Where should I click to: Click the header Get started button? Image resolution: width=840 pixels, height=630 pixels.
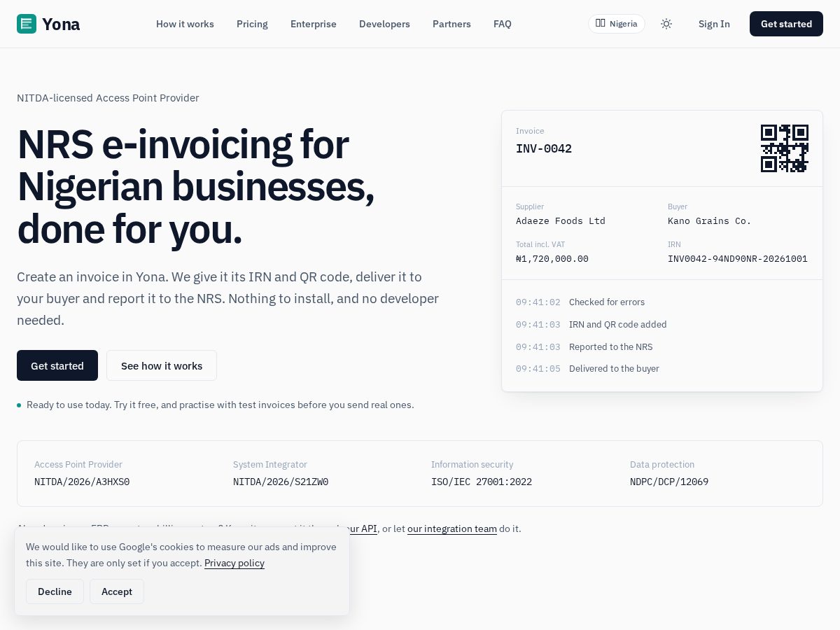click(x=786, y=24)
